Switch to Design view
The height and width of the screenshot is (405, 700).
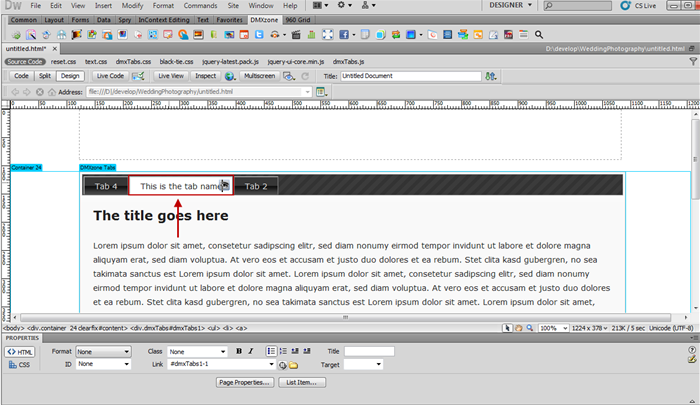tap(70, 75)
